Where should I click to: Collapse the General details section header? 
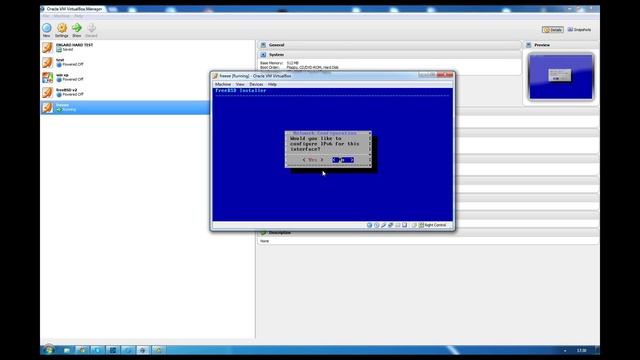pyautogui.click(x=389, y=45)
